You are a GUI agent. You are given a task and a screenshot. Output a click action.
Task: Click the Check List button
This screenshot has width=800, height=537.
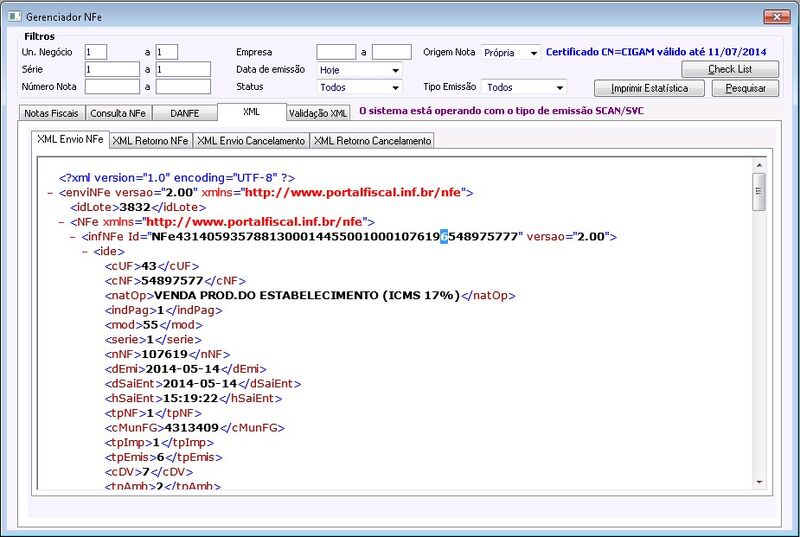730,69
